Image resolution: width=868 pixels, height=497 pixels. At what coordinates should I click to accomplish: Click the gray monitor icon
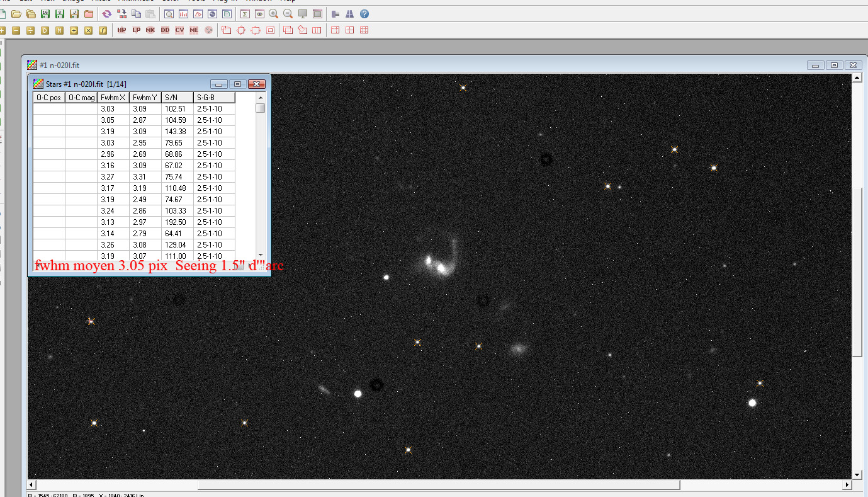pos(303,14)
